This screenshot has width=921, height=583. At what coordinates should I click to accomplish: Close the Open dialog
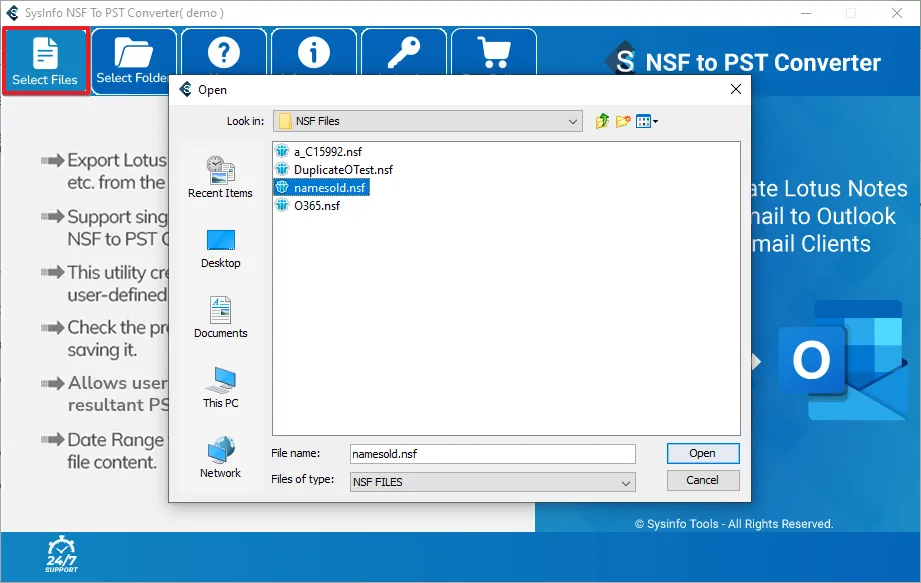736,89
